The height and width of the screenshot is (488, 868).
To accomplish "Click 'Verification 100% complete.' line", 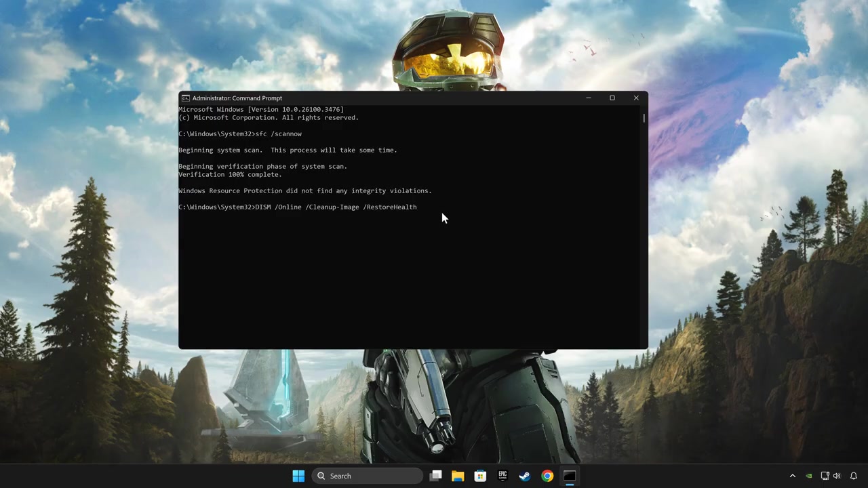I will 230,174.
